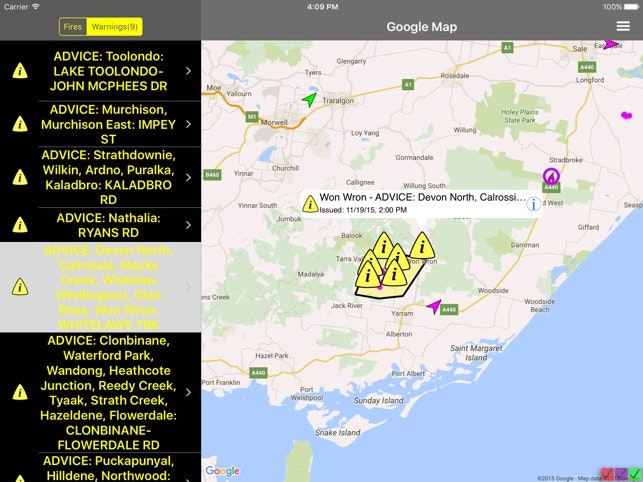This screenshot has width=643, height=482.
Task: Open Strathdownie KALADBRO RD details via chevron
Action: [188, 177]
